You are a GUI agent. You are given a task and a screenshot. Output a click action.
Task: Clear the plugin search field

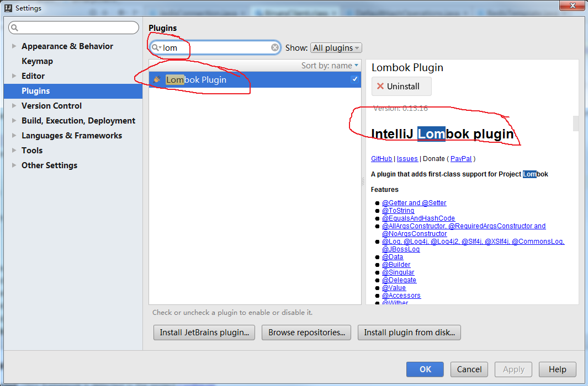275,47
